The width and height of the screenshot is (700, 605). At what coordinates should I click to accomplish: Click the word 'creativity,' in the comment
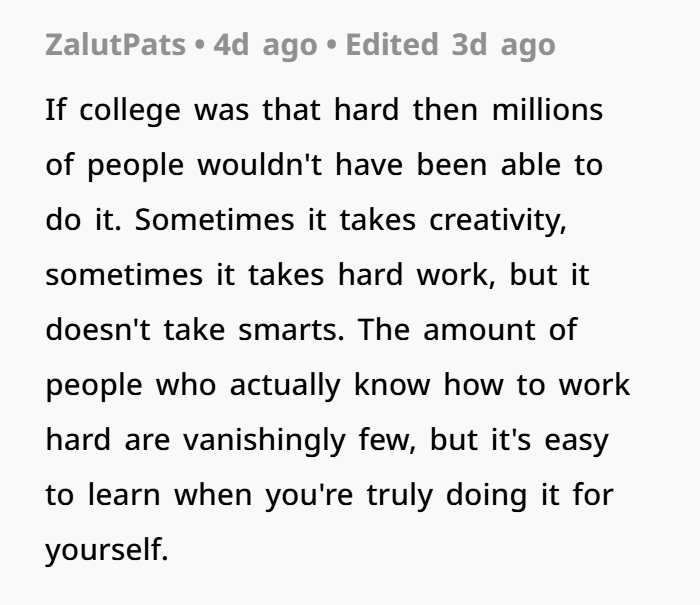pyautogui.click(x=498, y=221)
